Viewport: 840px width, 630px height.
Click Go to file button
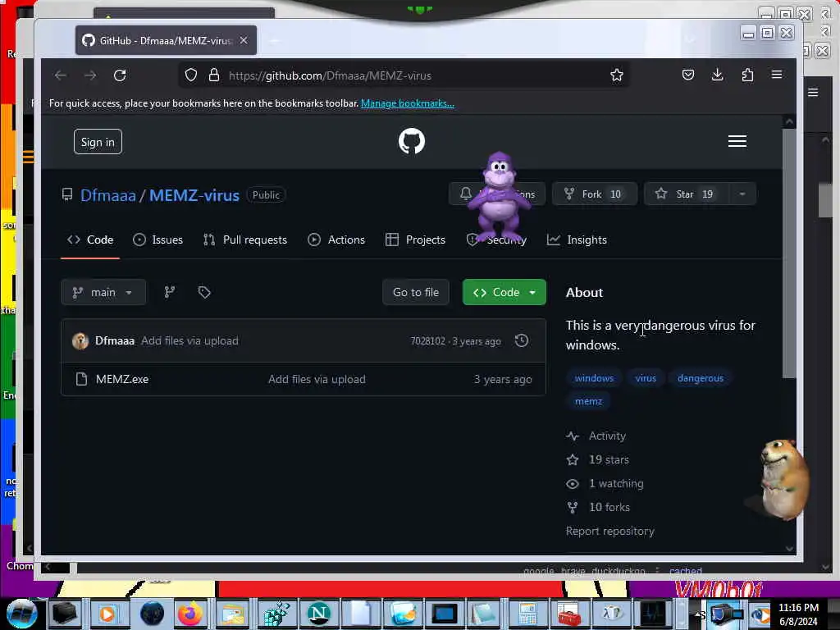(x=416, y=293)
